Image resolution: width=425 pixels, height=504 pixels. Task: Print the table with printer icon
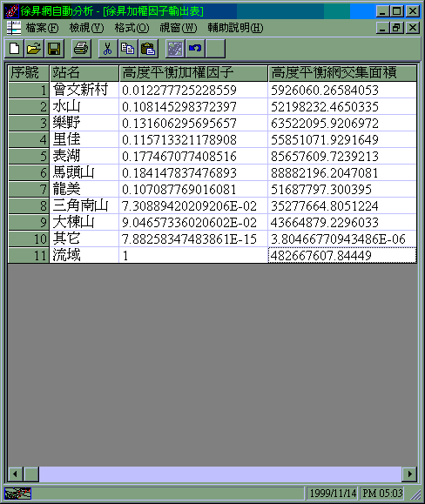(x=81, y=49)
